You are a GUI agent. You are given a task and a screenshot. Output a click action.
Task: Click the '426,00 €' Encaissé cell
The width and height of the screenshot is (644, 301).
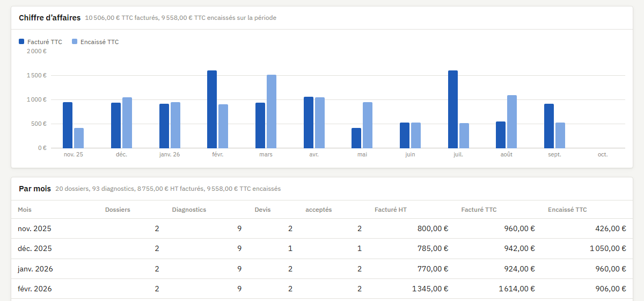611,228
